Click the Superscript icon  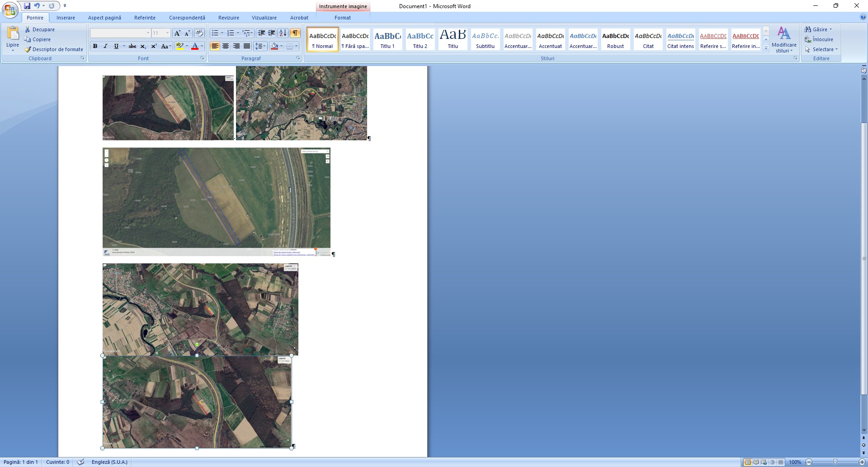154,46
